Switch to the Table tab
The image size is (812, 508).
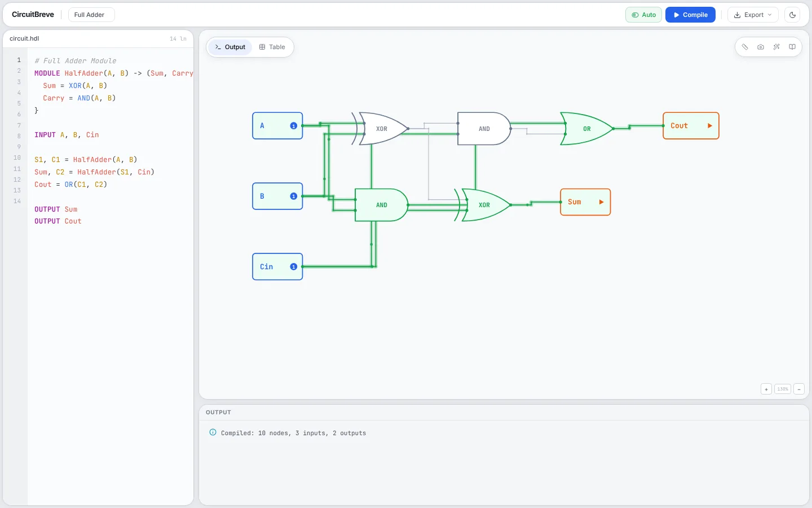[272, 47]
